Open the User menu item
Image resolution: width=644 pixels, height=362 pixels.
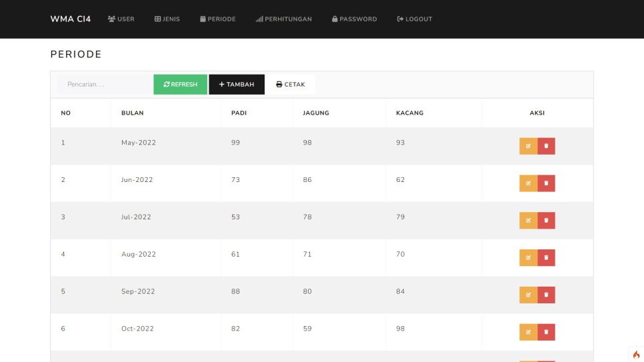click(121, 19)
